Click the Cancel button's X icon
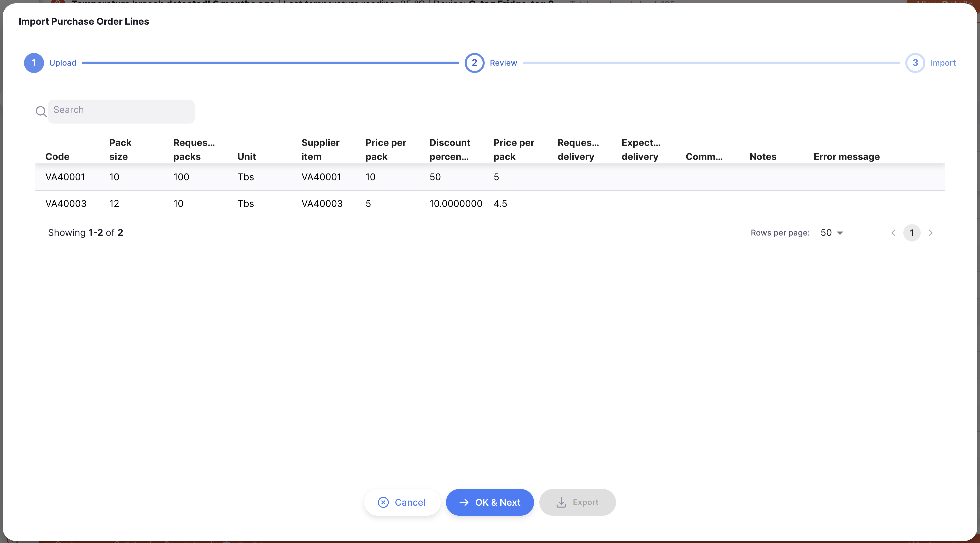 [383, 502]
